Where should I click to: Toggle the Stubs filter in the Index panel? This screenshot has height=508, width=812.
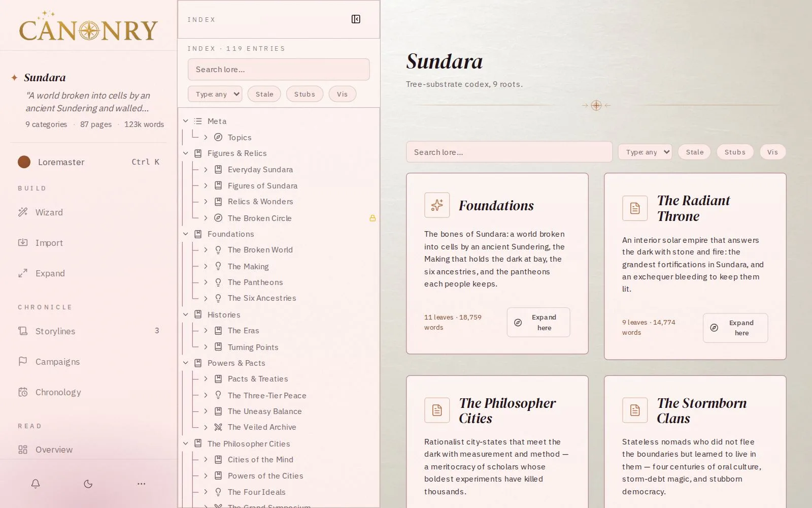point(304,94)
